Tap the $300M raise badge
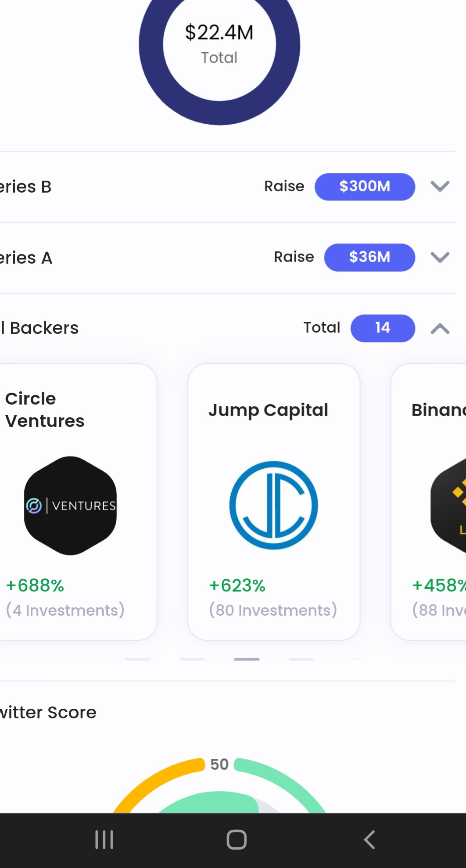The height and width of the screenshot is (868, 466). [365, 187]
